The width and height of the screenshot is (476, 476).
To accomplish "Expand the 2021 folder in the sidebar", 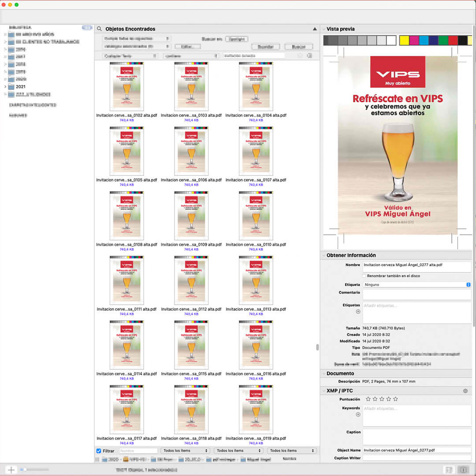I will [5, 87].
